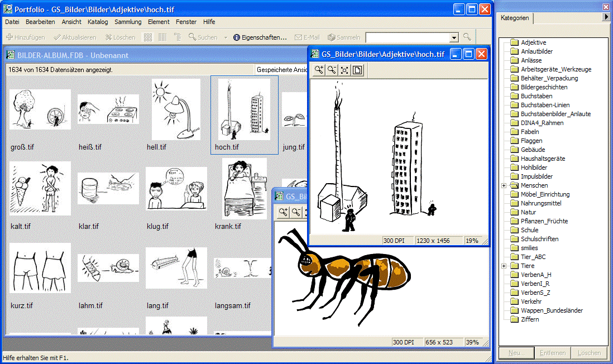Switch to thumbnail grid view icon

(x=148, y=37)
